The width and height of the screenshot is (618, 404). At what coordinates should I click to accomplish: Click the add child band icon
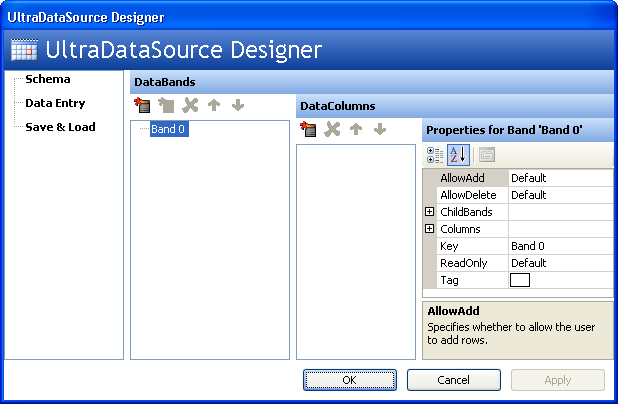pyautogui.click(x=166, y=105)
